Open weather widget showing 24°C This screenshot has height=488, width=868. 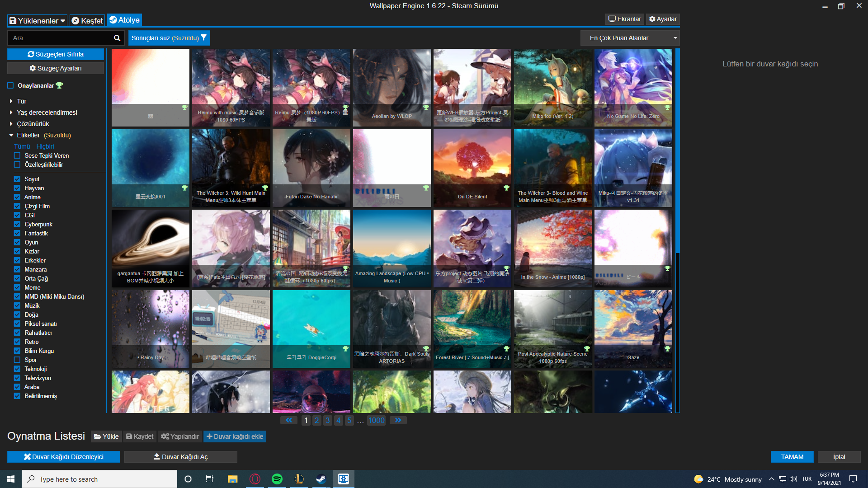click(728, 479)
